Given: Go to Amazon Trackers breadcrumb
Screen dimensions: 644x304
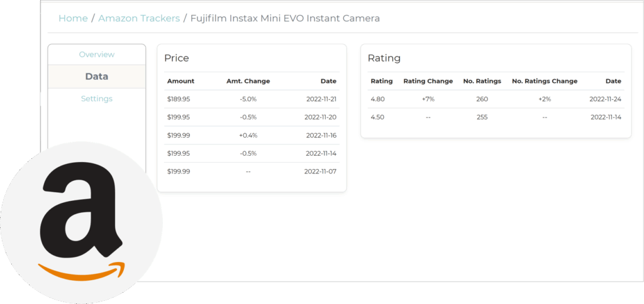Looking at the screenshot, I should (139, 18).
